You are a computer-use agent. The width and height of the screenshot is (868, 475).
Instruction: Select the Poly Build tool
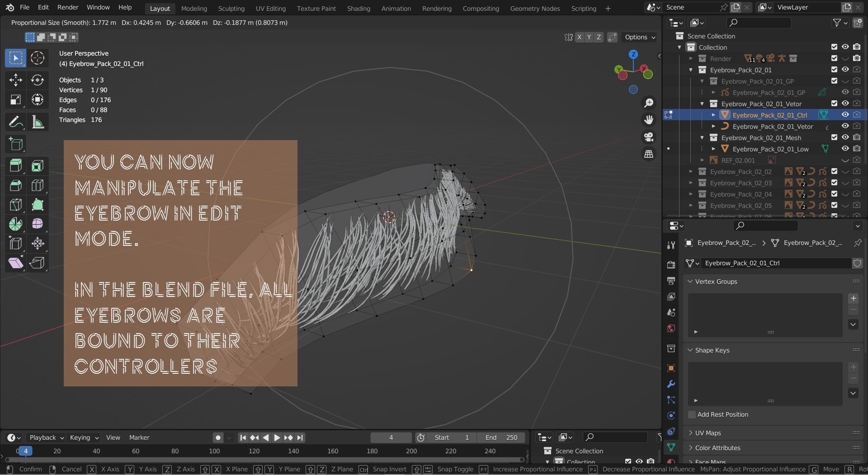coord(38,205)
